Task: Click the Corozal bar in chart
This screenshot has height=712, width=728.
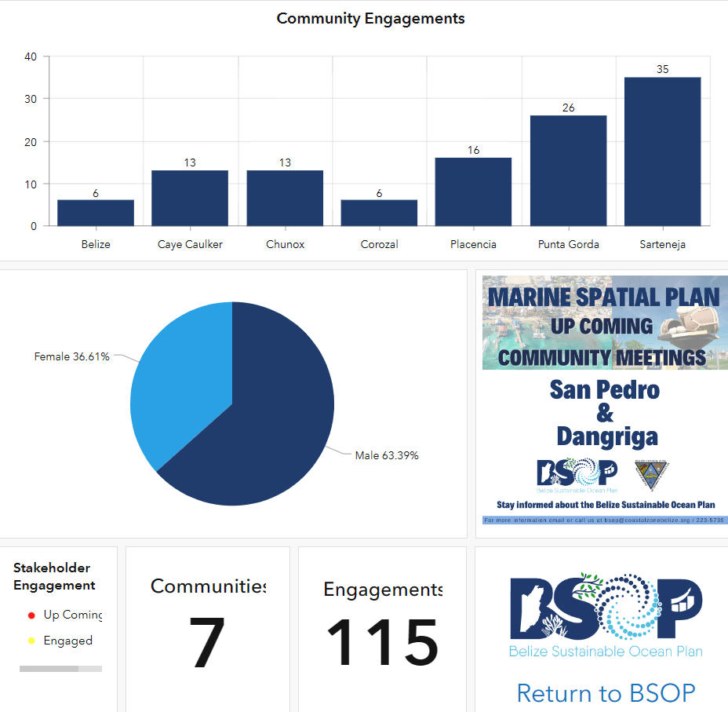Action: (379, 213)
